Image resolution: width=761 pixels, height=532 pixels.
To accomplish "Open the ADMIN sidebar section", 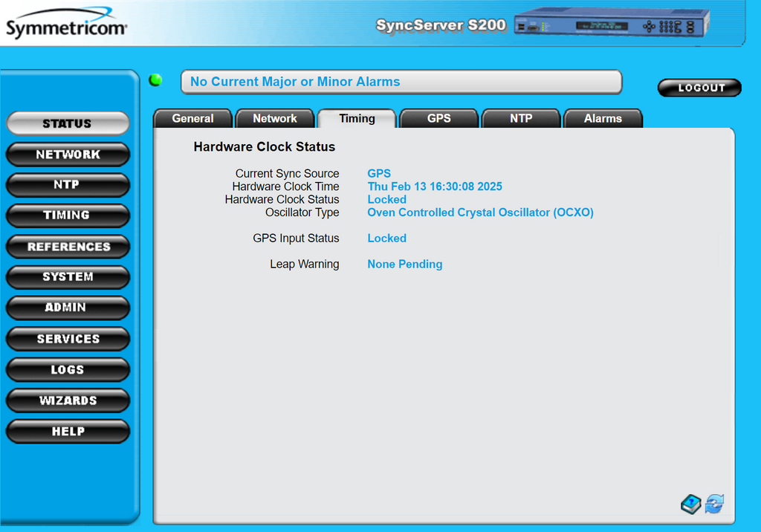I will click(x=68, y=308).
